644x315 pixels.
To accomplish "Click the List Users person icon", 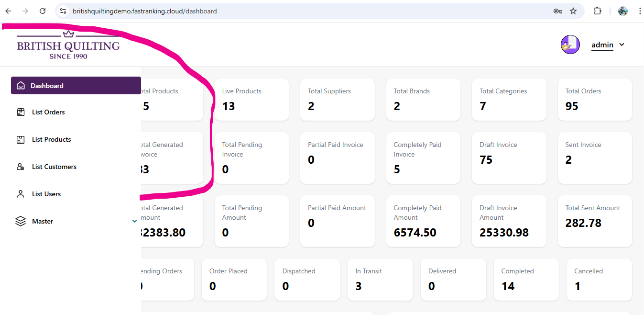I will 21,194.
